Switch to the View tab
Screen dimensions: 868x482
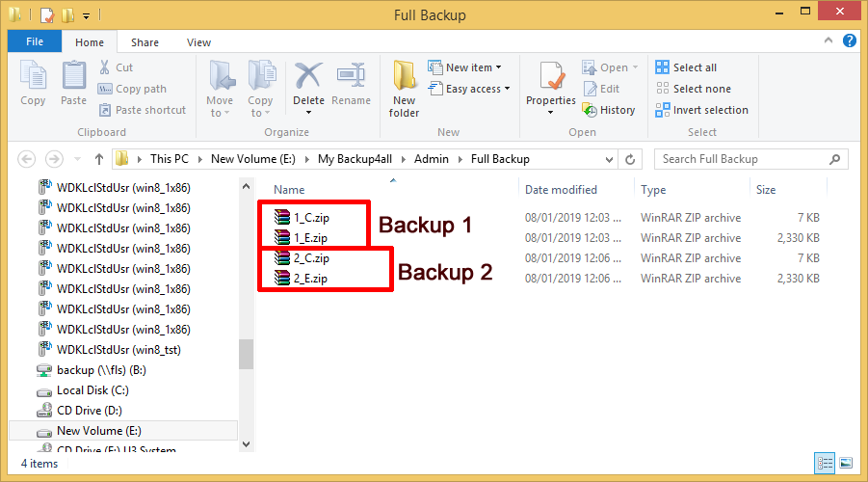(198, 42)
